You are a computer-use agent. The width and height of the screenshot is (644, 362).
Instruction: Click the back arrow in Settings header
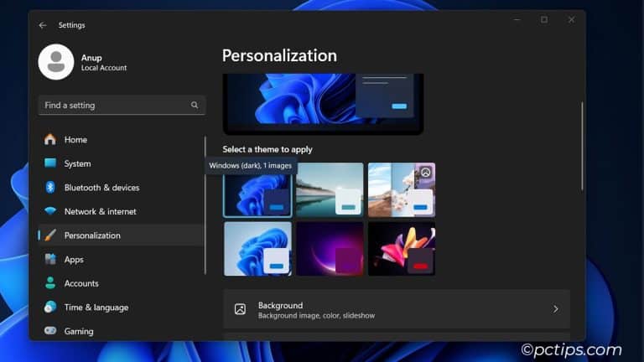tap(43, 25)
